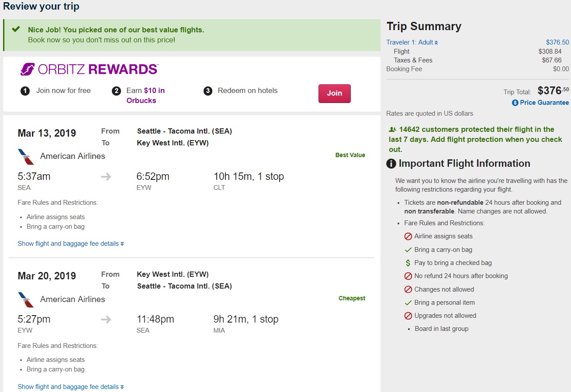
Task: Expand flight and baggage fee details for Mar 20
Action: (x=71, y=387)
